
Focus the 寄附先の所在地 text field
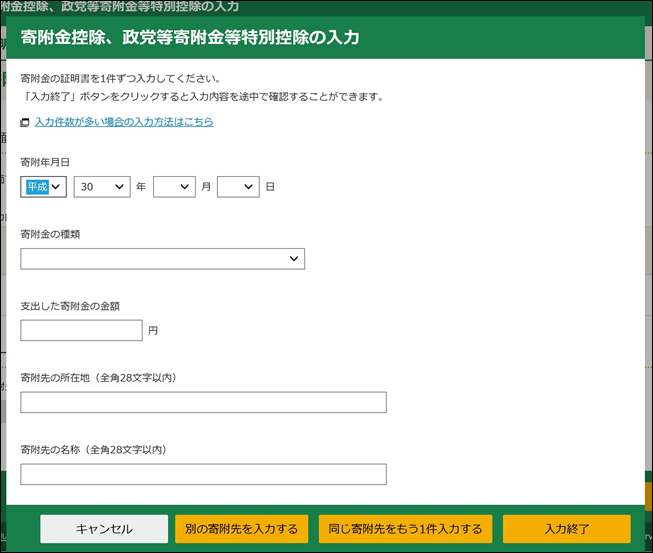203,402
